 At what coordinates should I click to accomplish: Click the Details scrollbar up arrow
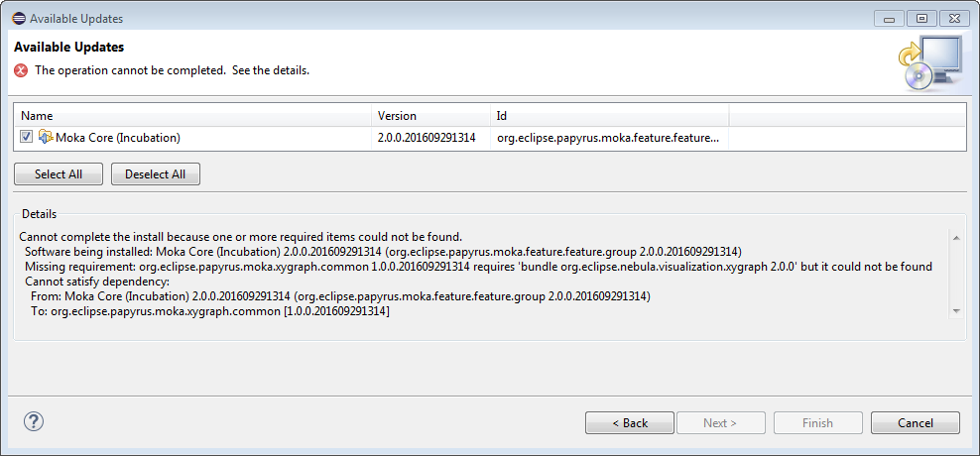pos(955,237)
